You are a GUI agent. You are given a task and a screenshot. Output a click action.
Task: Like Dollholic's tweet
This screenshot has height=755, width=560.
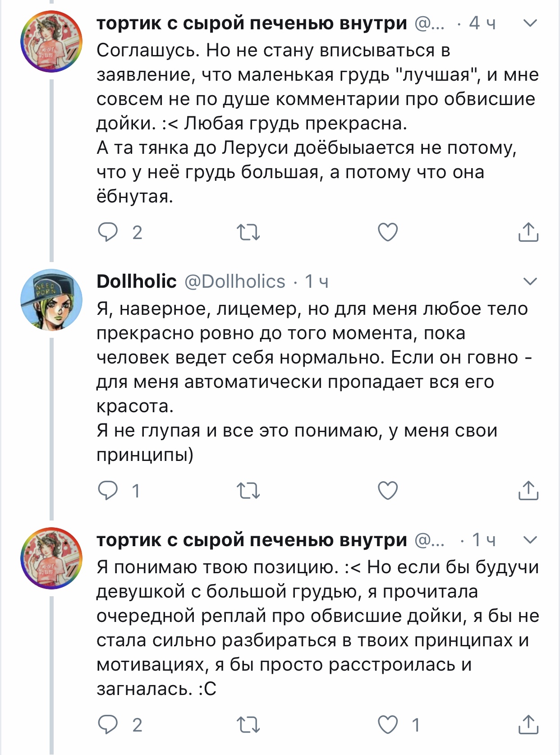pos(388,491)
